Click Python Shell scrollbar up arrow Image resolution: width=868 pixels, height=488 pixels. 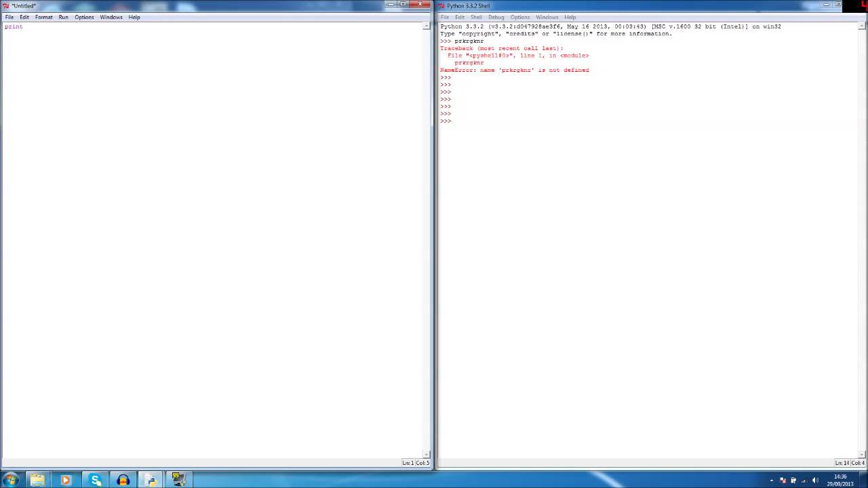click(863, 26)
